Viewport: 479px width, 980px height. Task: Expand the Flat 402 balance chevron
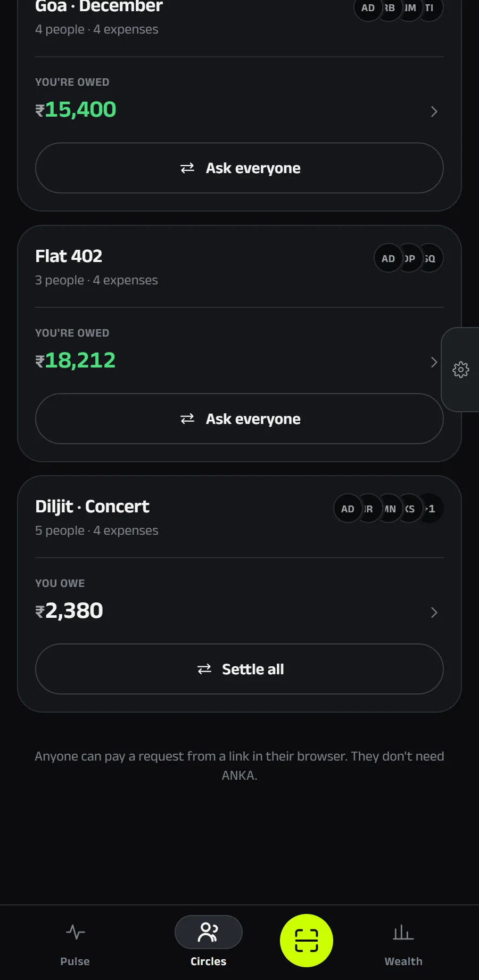[x=434, y=362]
